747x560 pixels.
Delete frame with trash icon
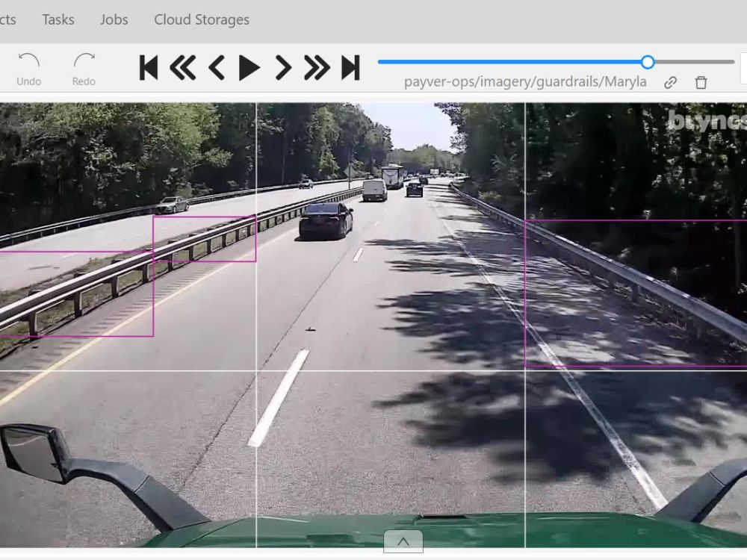(x=701, y=82)
